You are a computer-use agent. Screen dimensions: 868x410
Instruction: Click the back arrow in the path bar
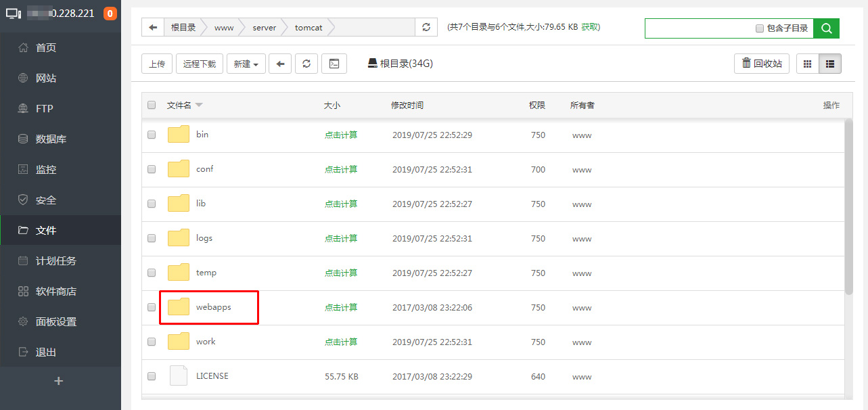coord(153,27)
